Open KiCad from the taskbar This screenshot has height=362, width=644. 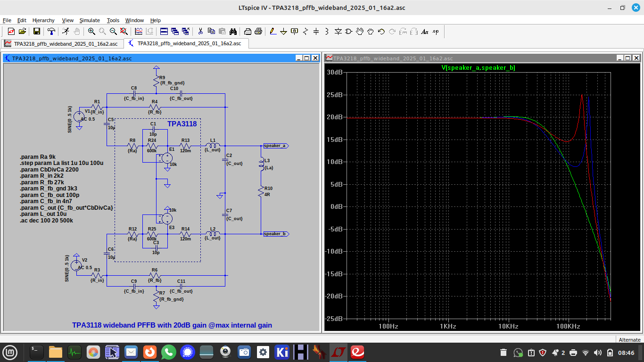[282, 352]
